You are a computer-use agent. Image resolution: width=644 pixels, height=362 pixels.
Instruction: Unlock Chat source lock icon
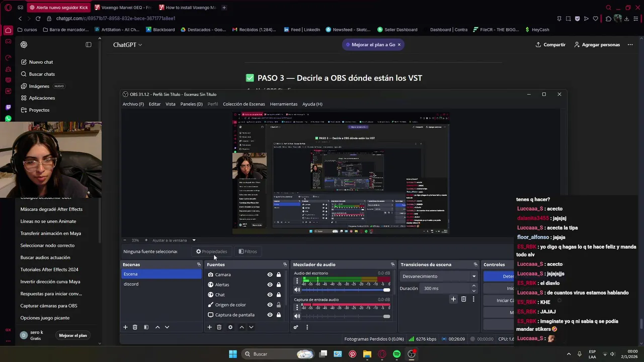[279, 295]
